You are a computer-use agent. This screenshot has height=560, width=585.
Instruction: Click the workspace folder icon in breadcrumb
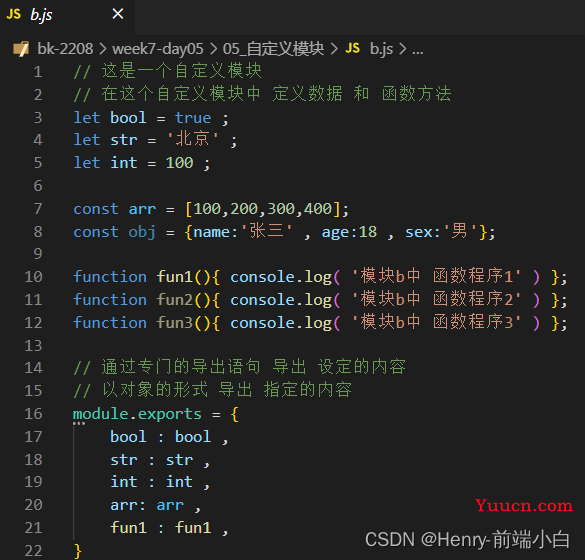click(x=21, y=49)
